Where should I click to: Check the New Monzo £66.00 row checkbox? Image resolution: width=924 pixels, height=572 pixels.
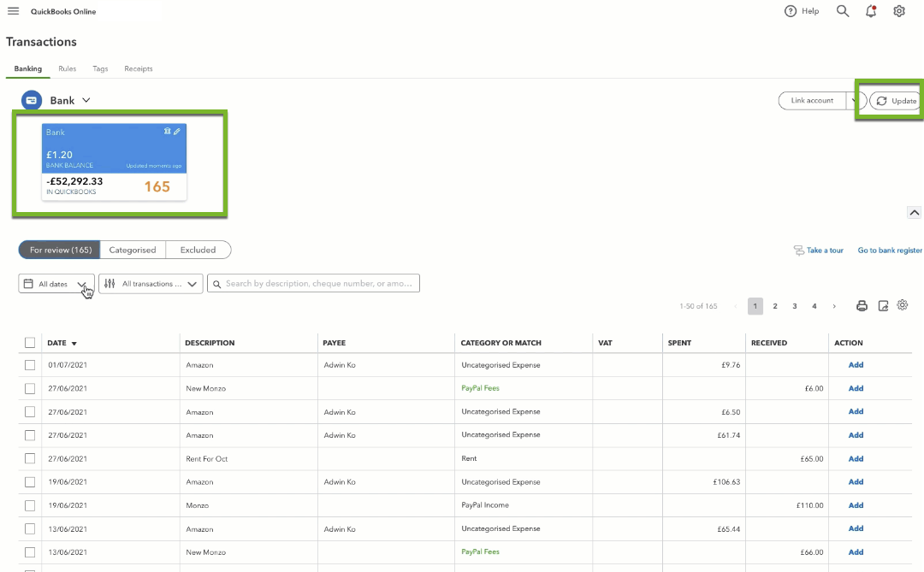point(30,552)
